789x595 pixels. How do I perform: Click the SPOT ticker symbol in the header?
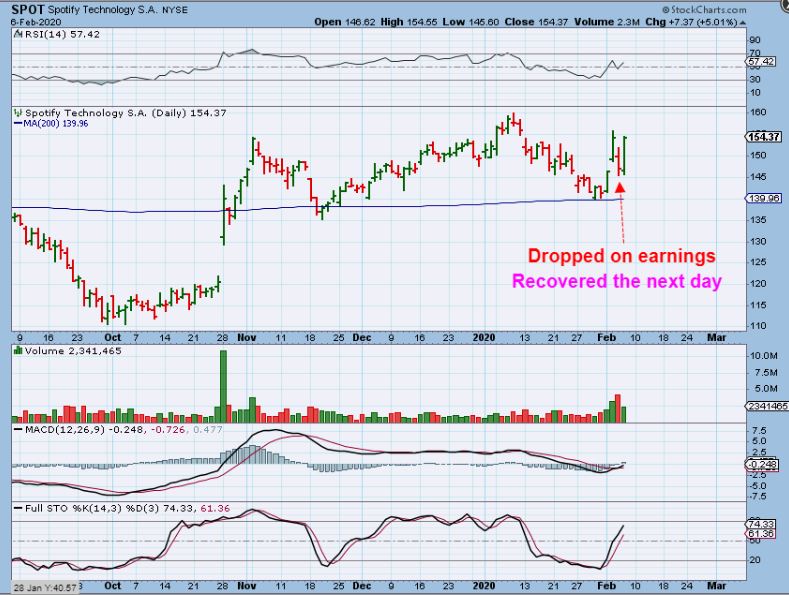28,10
